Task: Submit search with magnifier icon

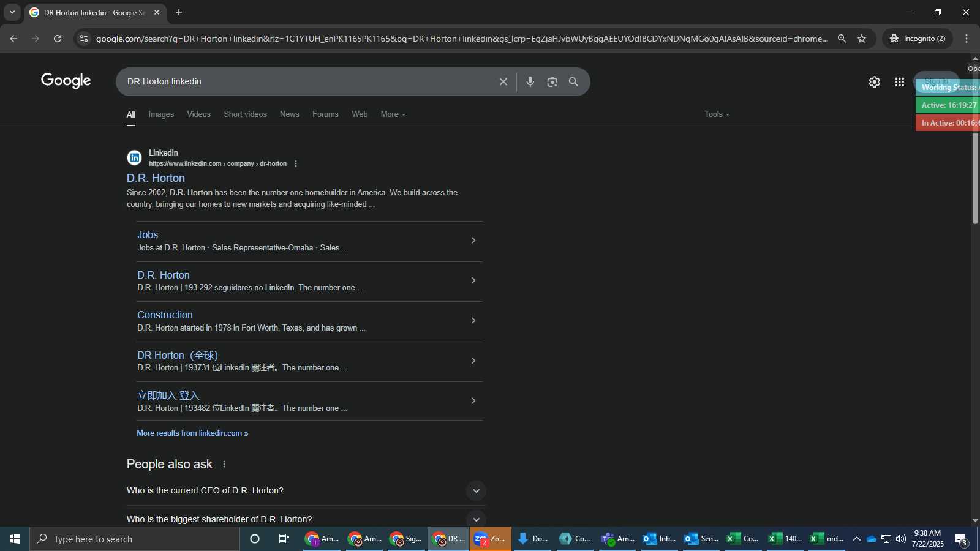Action: click(x=573, y=81)
